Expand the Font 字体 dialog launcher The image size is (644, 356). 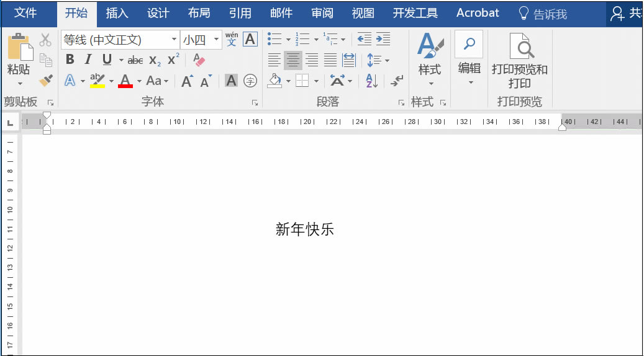click(255, 102)
